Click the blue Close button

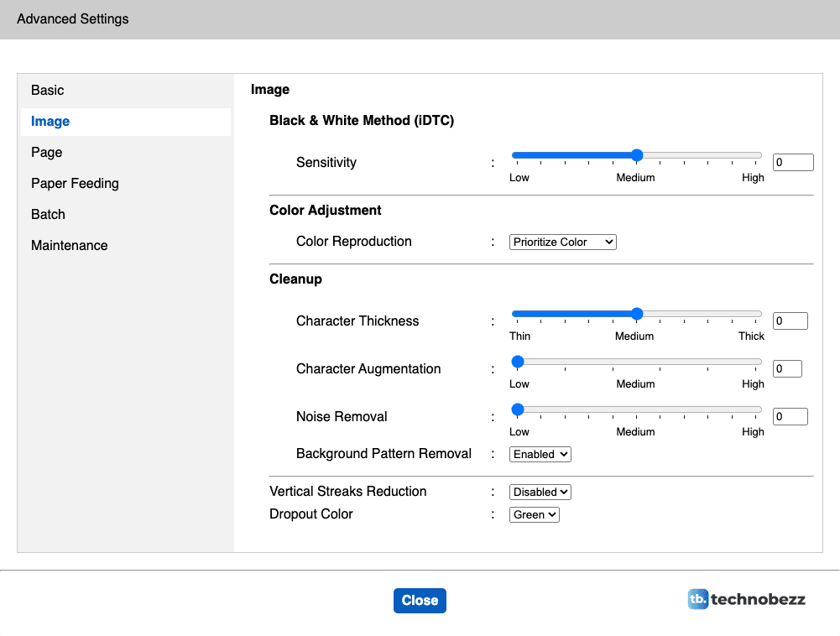pos(420,601)
